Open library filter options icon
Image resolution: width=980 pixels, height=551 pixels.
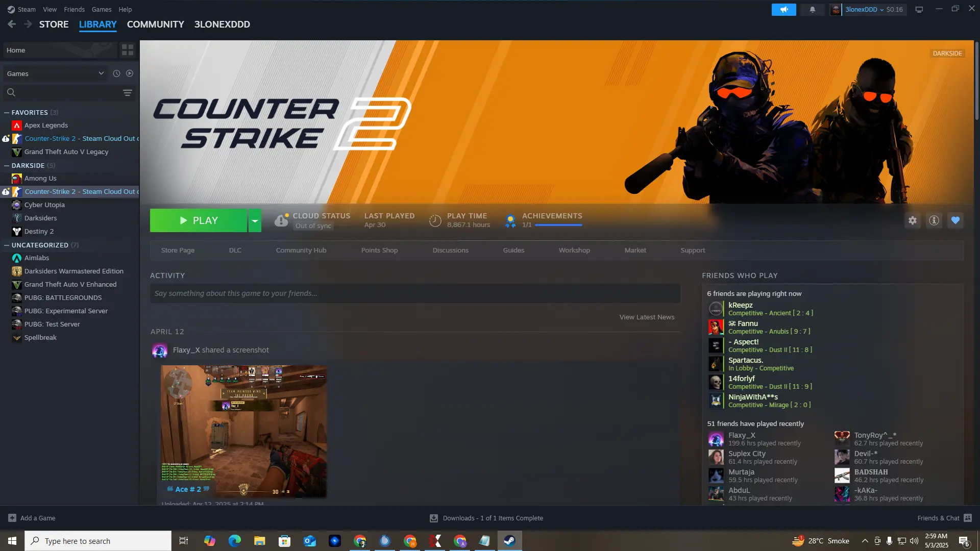tap(127, 92)
